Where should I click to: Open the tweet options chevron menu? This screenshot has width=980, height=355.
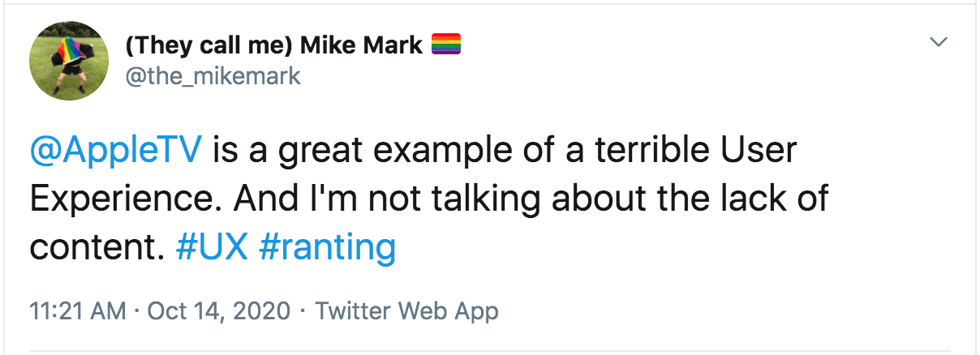(939, 42)
